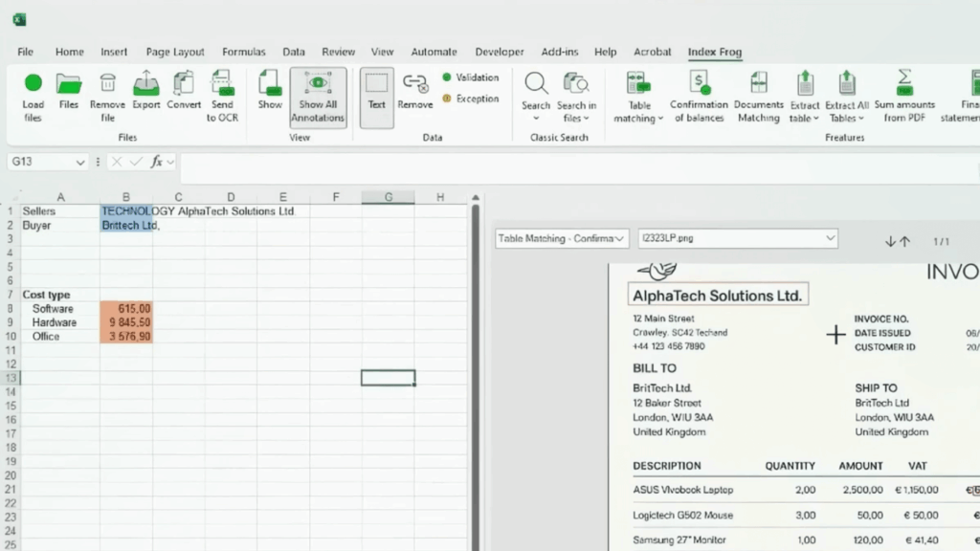Select the Exception option
The image size is (980, 551).
(471, 99)
